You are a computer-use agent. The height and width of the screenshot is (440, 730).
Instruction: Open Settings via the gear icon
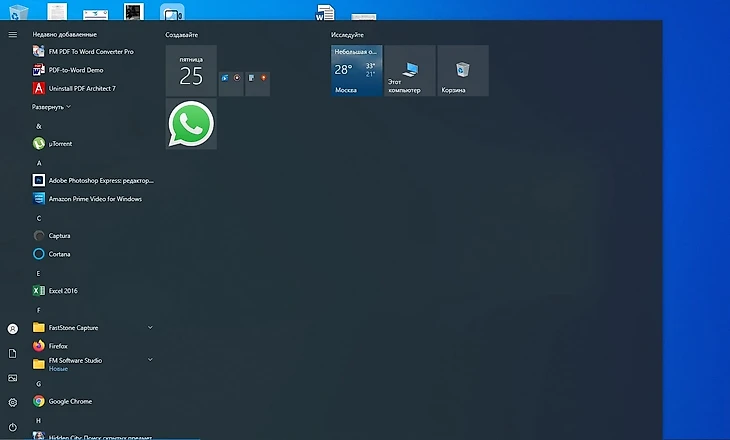(13, 402)
